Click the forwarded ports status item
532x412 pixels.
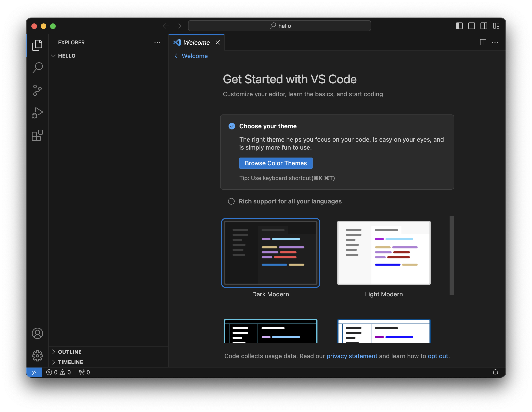click(x=84, y=372)
